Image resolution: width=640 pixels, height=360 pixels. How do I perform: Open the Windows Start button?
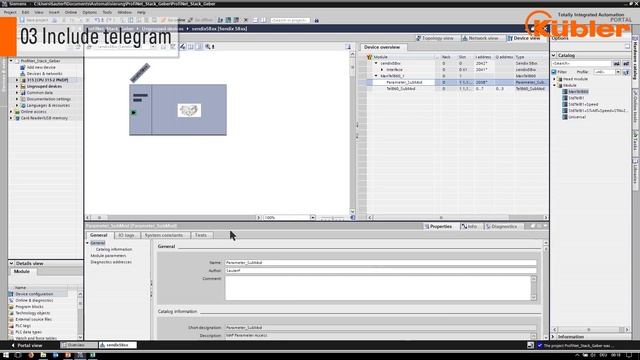[6, 355]
